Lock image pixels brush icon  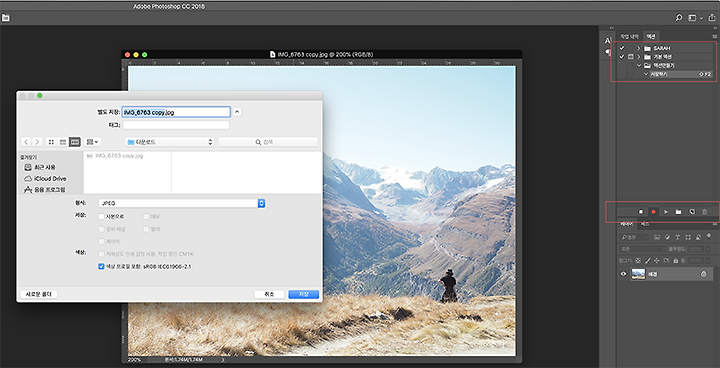click(647, 260)
